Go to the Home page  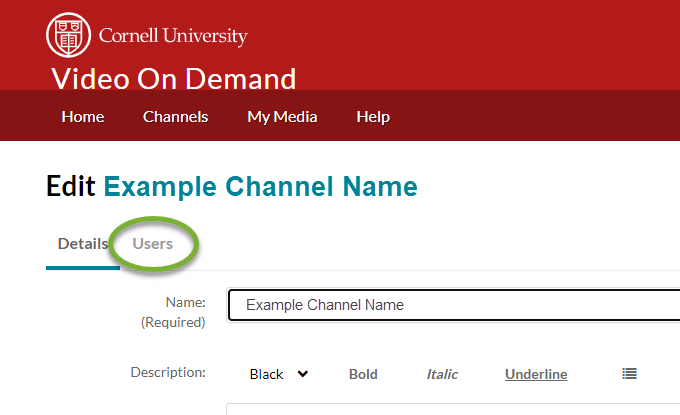click(x=83, y=117)
